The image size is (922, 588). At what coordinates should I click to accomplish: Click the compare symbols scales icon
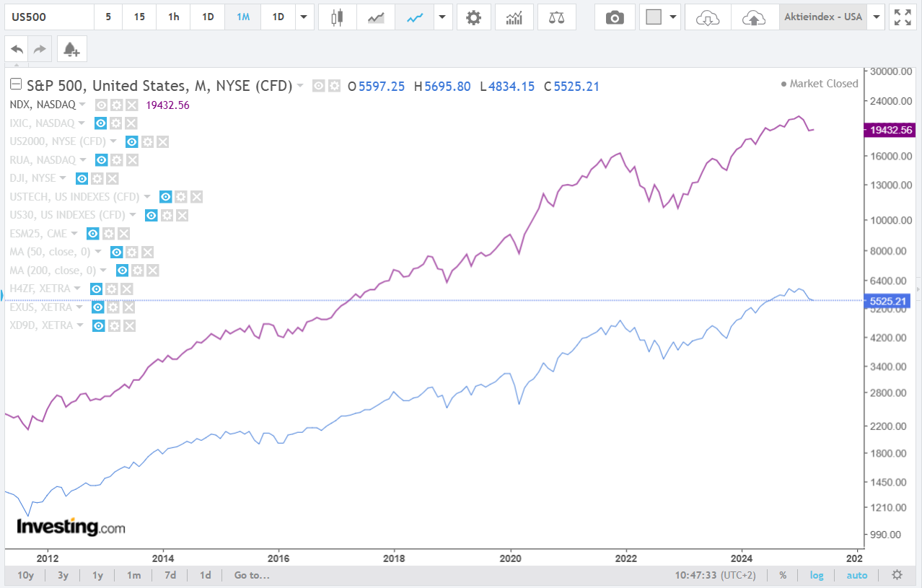click(x=556, y=17)
